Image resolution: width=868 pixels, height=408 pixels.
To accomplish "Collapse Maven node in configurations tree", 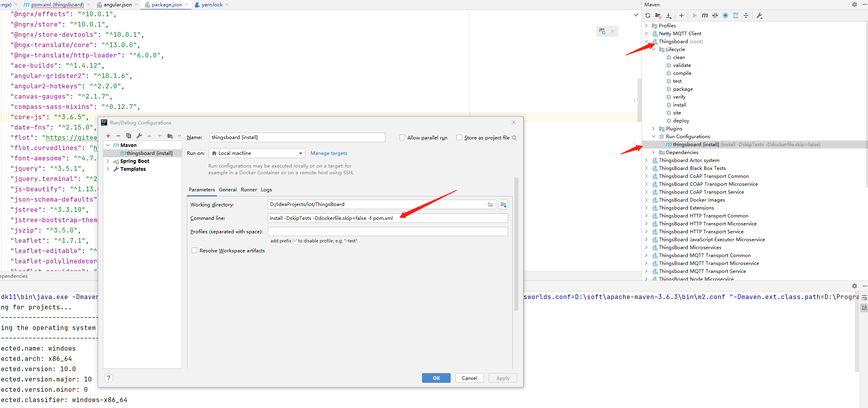I will coord(108,145).
